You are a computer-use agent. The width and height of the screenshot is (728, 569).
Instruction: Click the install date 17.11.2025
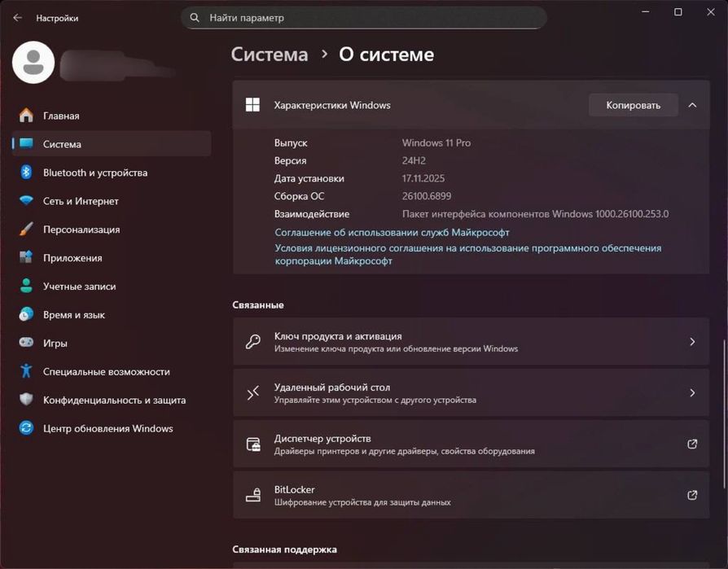click(x=423, y=178)
